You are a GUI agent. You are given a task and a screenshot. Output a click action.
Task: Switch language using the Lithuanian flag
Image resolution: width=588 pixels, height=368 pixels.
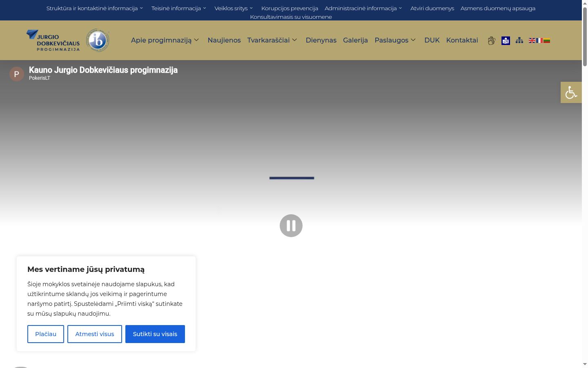coord(547,40)
